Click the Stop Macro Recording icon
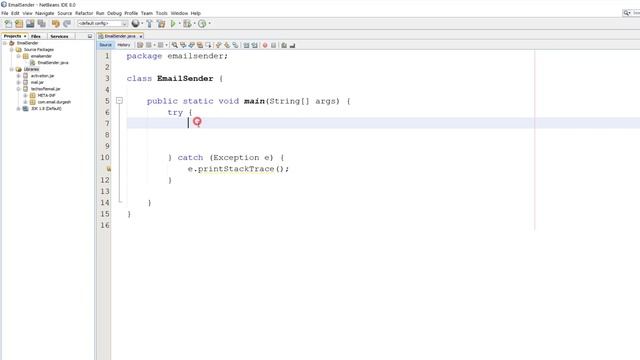The width and height of the screenshot is (640, 360). [x=273, y=45]
